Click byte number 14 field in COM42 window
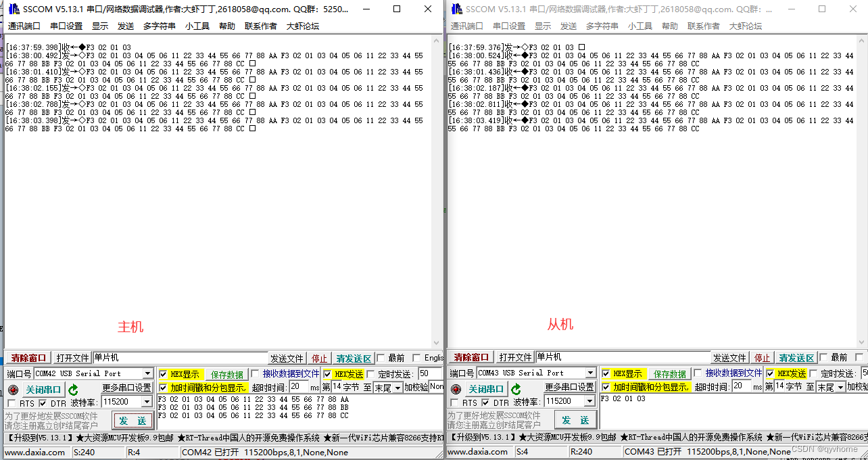The image size is (868, 460). pyautogui.click(x=337, y=388)
